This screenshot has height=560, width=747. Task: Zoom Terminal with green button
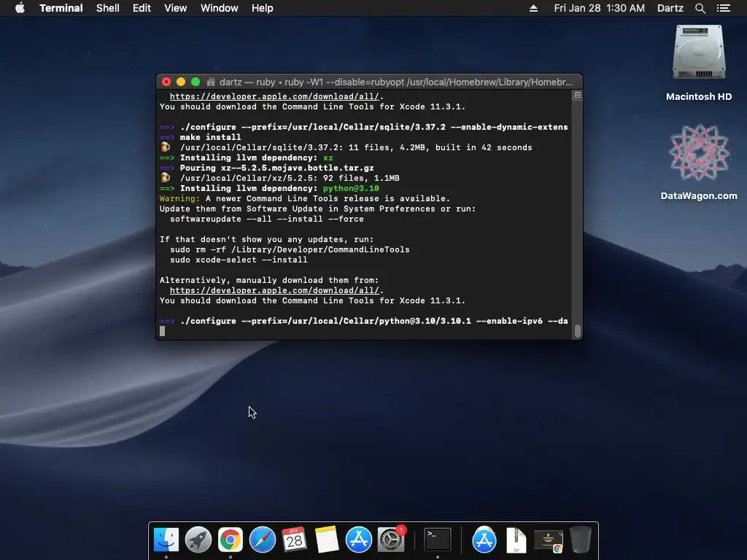pyautogui.click(x=196, y=82)
